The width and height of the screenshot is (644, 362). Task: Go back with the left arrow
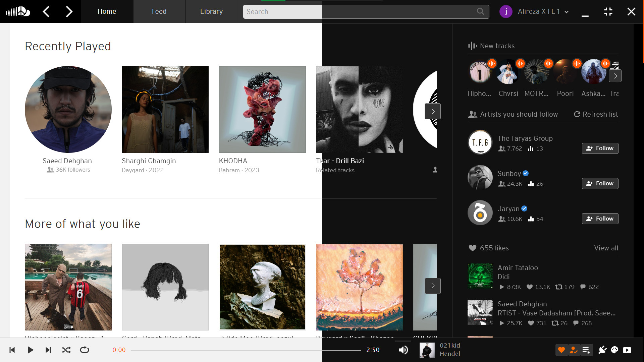coord(46,12)
